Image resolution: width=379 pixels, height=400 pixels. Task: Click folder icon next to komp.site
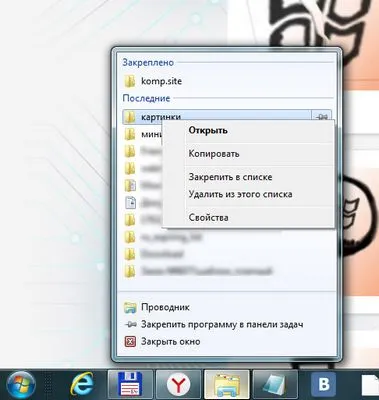pyautogui.click(x=130, y=81)
